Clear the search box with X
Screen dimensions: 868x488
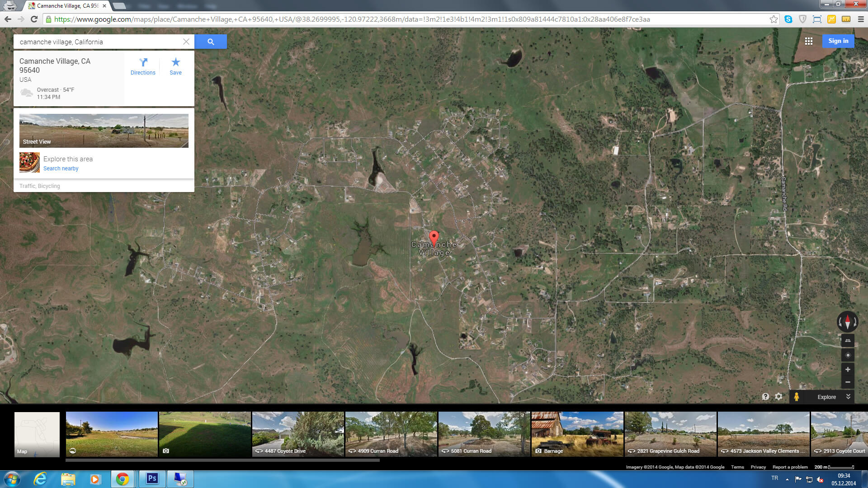(x=186, y=42)
